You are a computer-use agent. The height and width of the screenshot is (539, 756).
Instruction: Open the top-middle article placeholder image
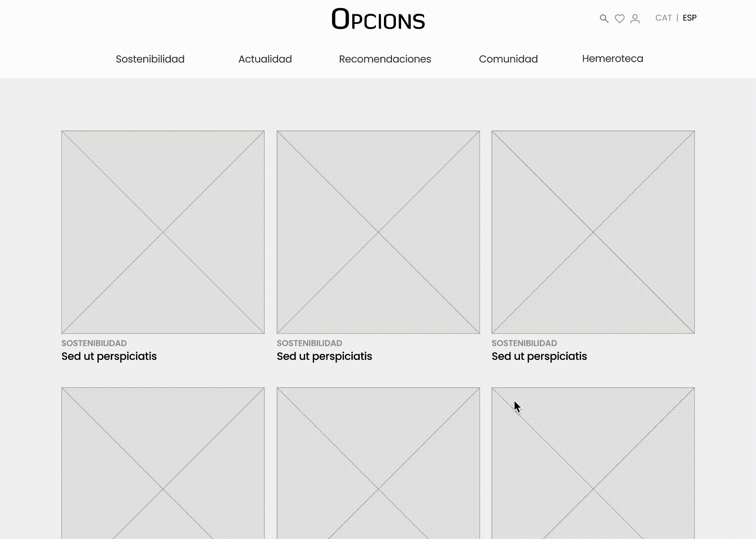[x=378, y=232]
